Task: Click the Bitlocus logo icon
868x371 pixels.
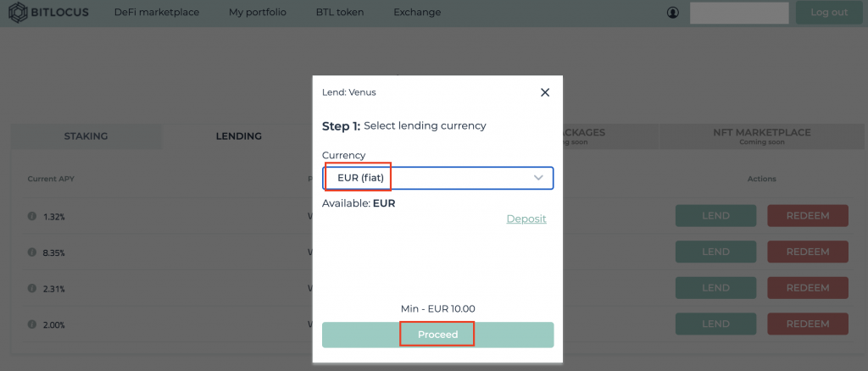Action: tap(19, 12)
